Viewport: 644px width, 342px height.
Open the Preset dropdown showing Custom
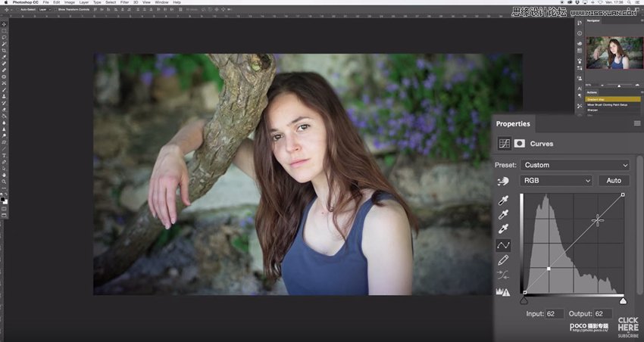pos(574,165)
